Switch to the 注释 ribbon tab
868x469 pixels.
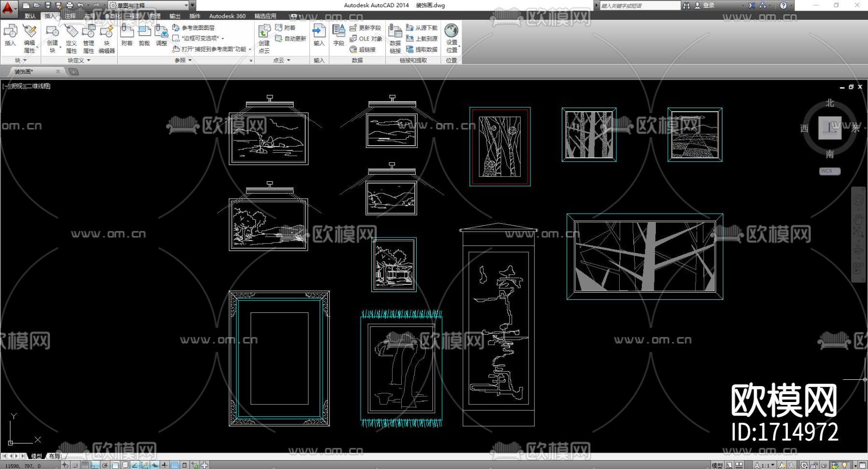(70, 16)
